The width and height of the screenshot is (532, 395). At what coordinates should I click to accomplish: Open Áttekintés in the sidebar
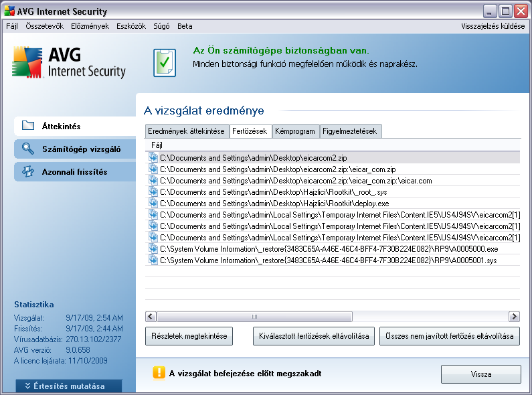(75, 126)
